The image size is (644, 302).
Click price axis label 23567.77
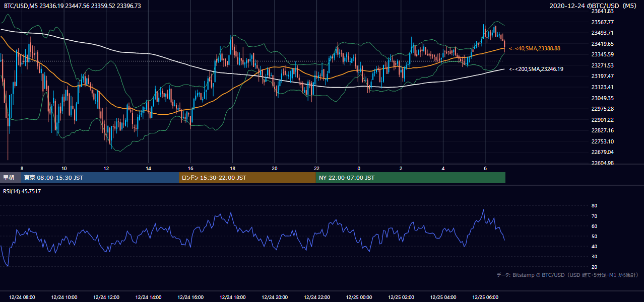click(602, 22)
